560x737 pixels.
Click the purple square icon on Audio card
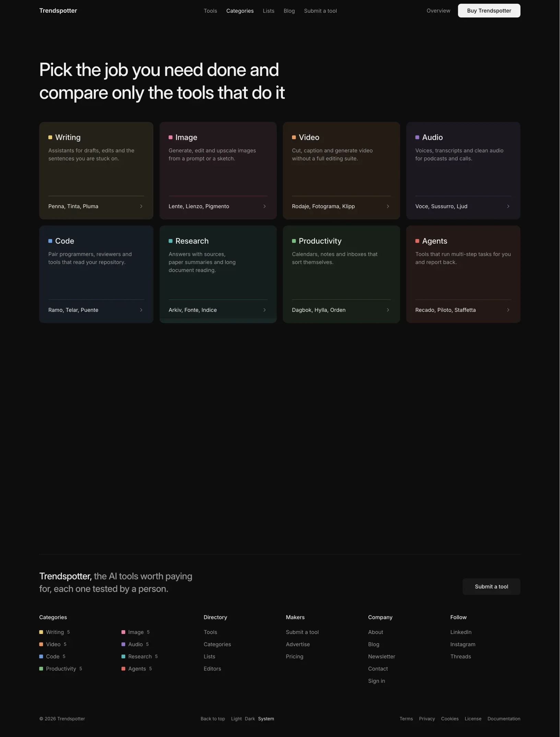pyautogui.click(x=417, y=137)
